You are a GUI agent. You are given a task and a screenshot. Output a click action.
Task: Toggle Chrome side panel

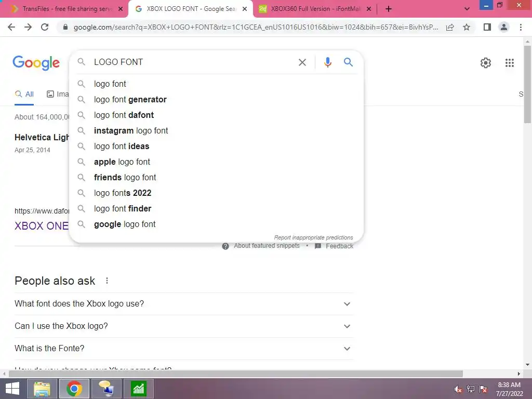(x=487, y=27)
